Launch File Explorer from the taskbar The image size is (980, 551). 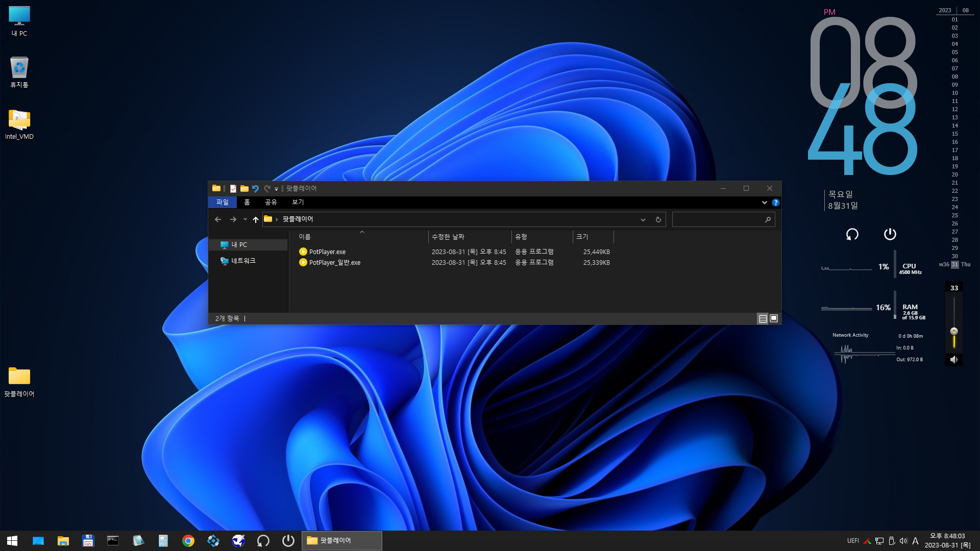63,541
